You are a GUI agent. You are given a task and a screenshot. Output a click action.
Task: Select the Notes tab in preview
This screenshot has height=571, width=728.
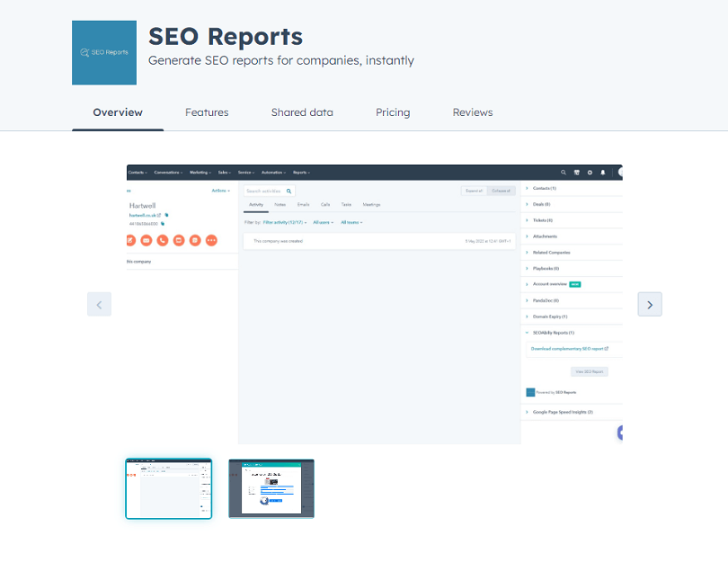[280, 205]
